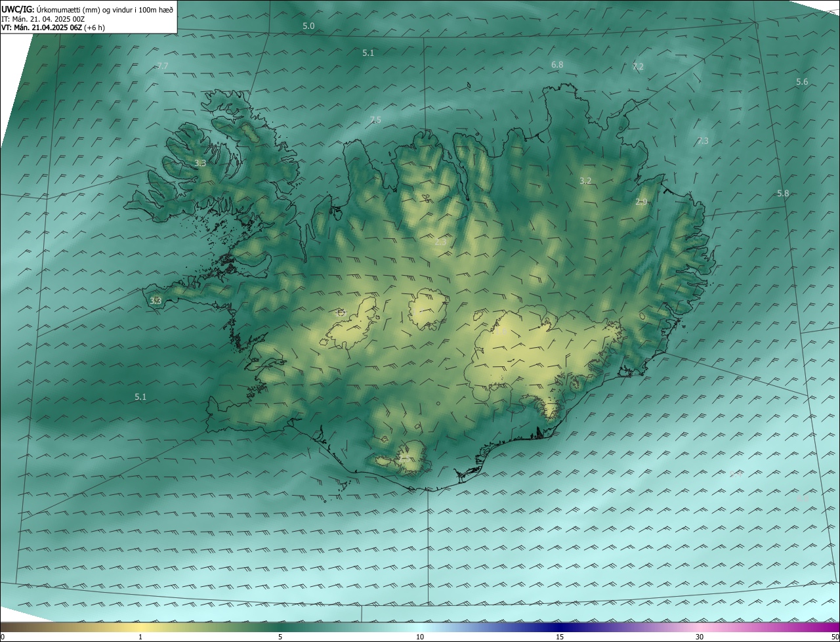Click the 3.3 value on Snæfellsnes peninsula tip

point(156,301)
